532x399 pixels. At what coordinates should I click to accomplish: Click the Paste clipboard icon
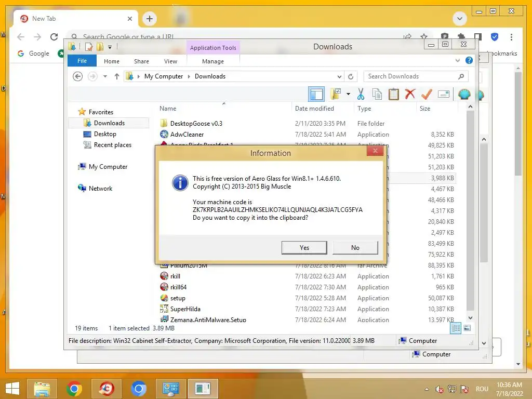(394, 94)
